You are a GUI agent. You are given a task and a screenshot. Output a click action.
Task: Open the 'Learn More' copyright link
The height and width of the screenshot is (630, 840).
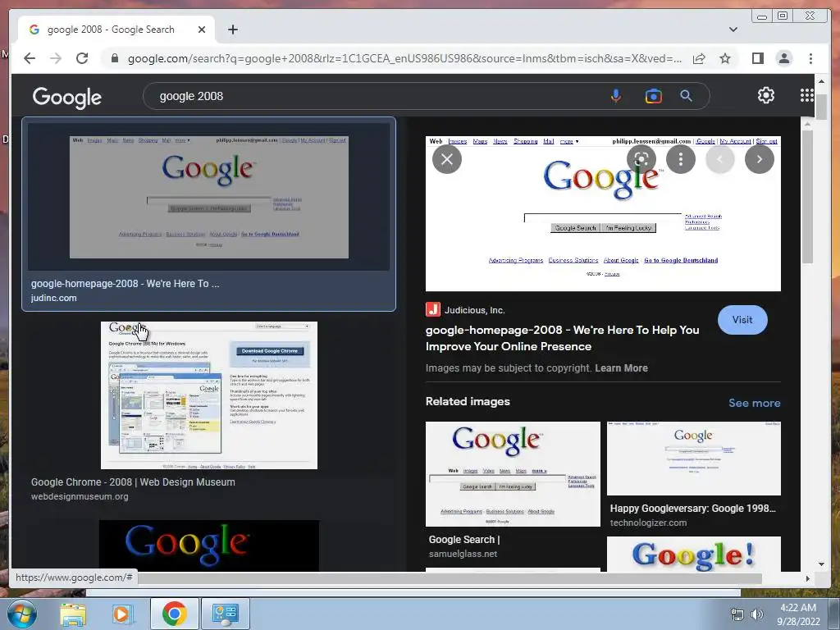(x=621, y=368)
